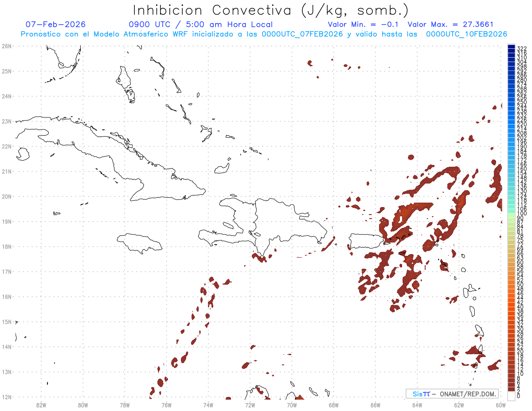Click the 64W longitude label
This screenshot has height=411, width=532.
pyautogui.click(x=417, y=405)
